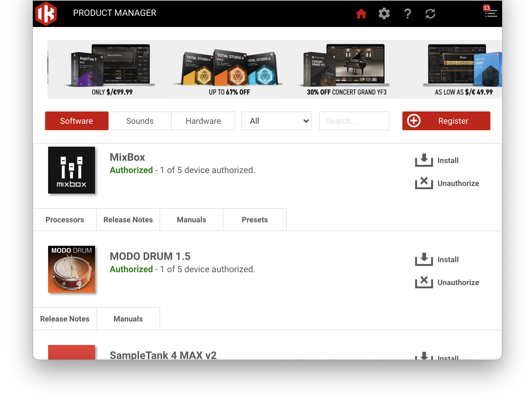Open the TONEX promo banner

pyautogui.click(x=451, y=69)
